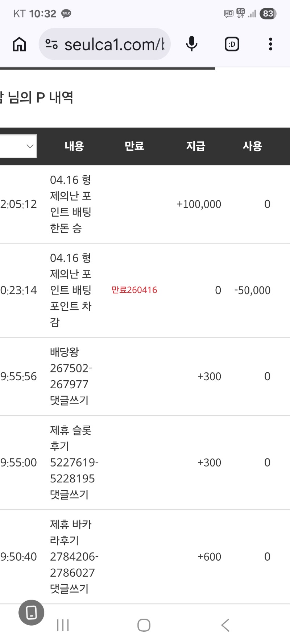Open the tab switcher button

(x=232, y=44)
